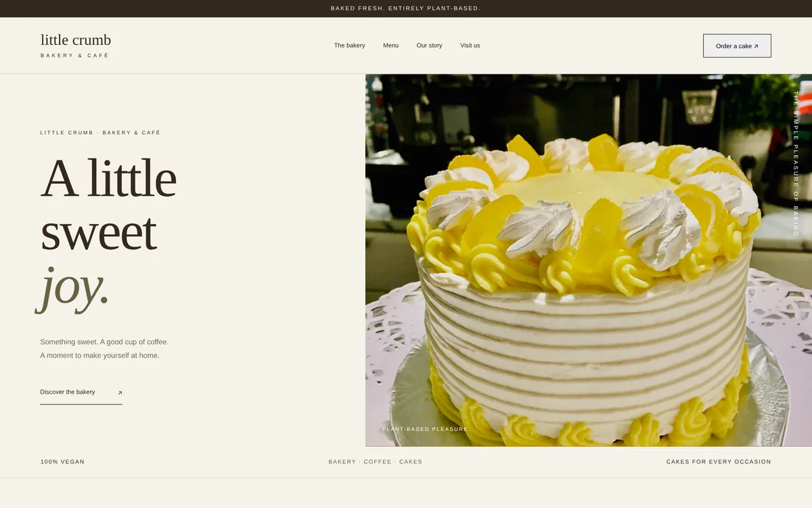Click 'LITTLE CRUMB · BAKERY & CAFÉ' eyebrow text
Screen dimensions: 812x508
tap(100, 133)
